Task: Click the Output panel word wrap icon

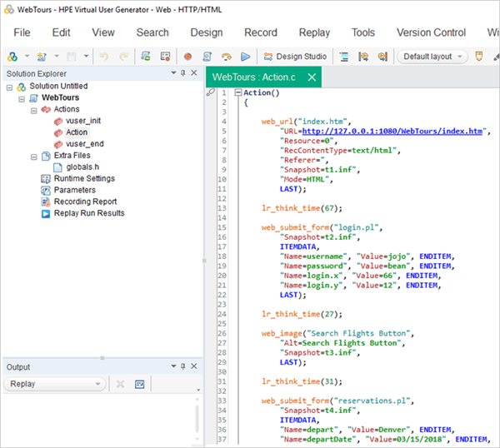Action: pyautogui.click(x=140, y=384)
